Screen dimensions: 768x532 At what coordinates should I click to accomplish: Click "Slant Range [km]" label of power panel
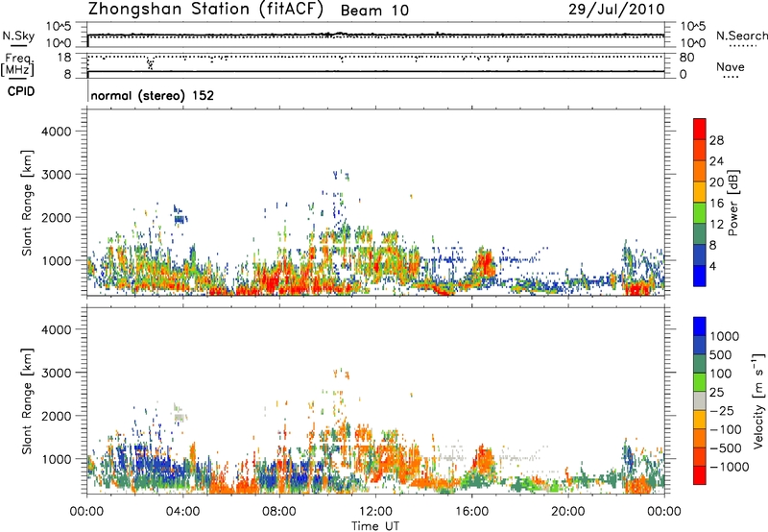pos(28,203)
